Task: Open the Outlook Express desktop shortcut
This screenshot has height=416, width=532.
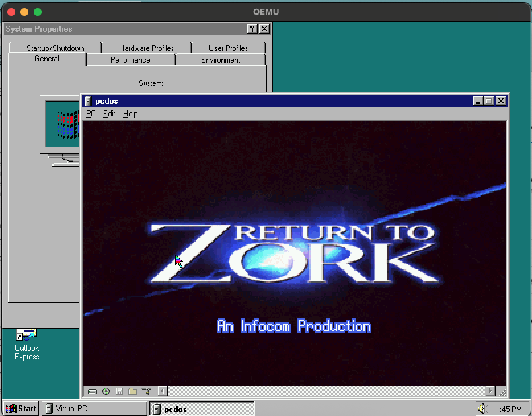Action: click(27, 343)
